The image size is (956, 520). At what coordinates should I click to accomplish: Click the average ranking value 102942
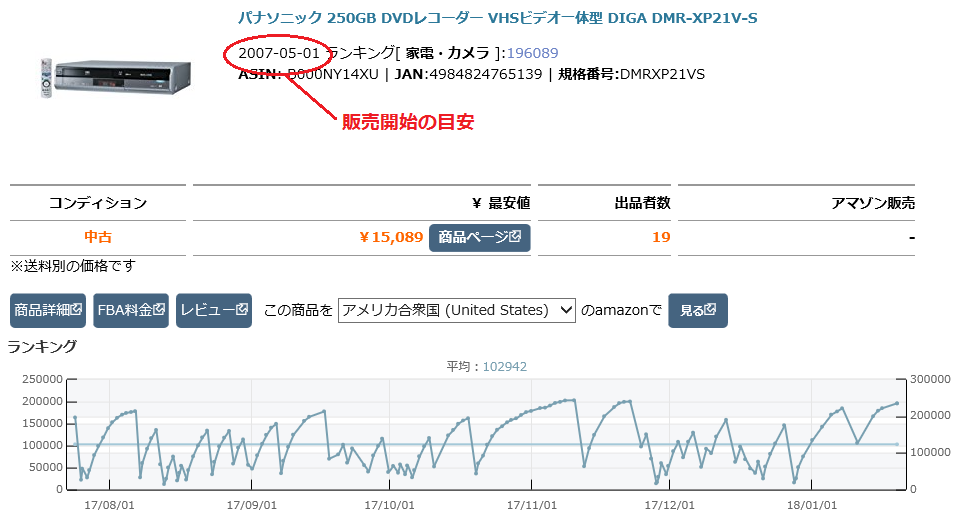505,366
